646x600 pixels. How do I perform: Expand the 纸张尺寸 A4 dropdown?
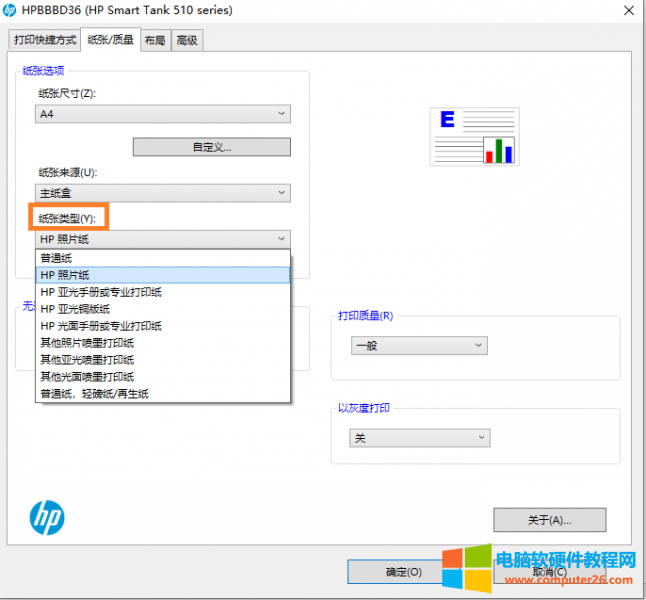282,114
